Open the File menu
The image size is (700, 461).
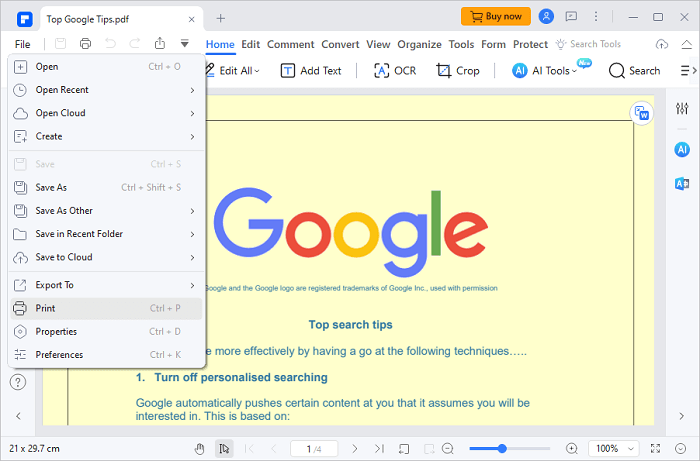point(22,44)
